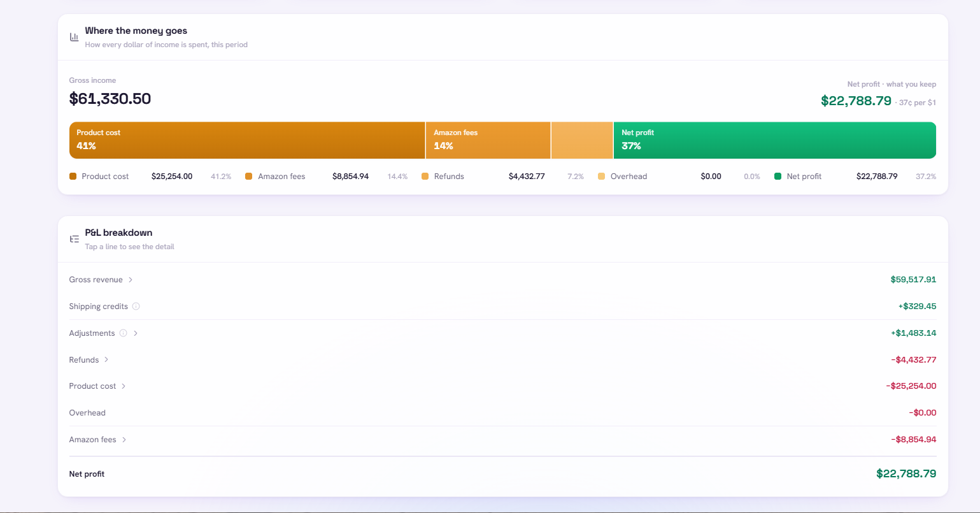Click the 41.2% legend percentage
Viewport: 980px width, 513px height.
coord(221,177)
